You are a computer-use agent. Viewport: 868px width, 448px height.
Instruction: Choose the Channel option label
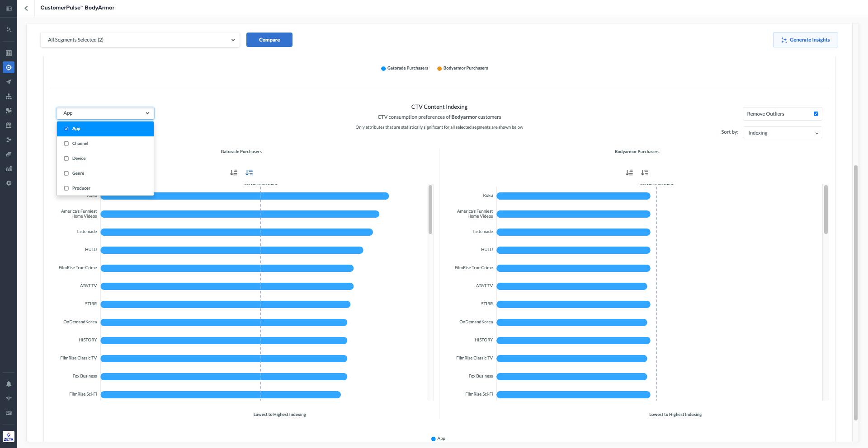pos(80,144)
